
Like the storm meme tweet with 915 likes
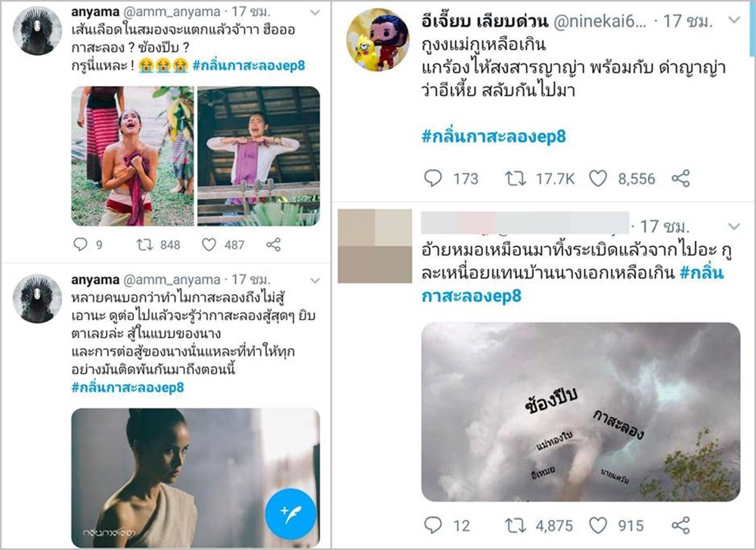click(598, 525)
